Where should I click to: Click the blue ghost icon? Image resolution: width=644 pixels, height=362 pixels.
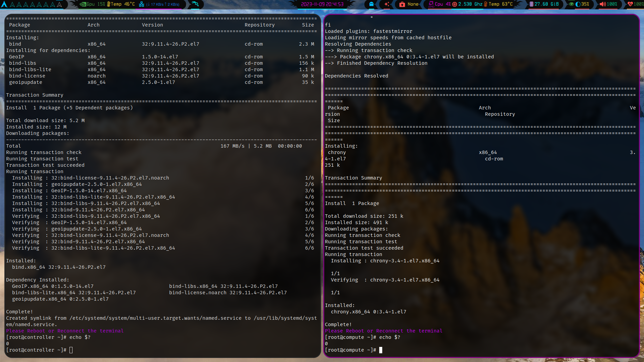(x=371, y=4)
